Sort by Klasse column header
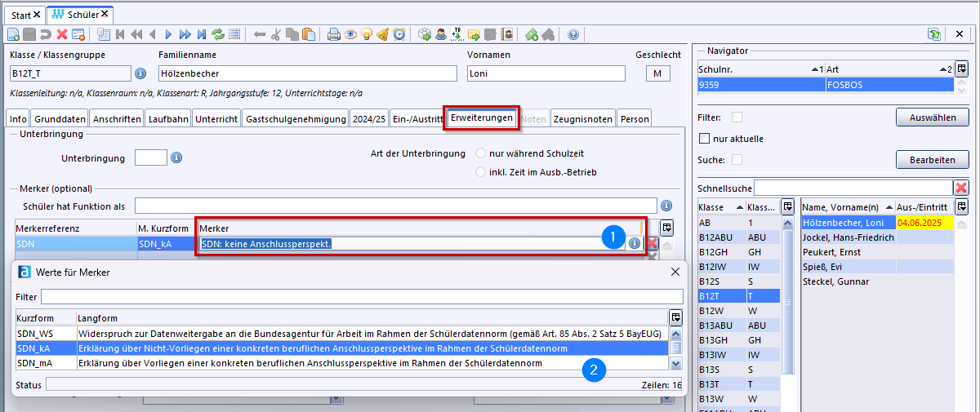 [x=721, y=207]
